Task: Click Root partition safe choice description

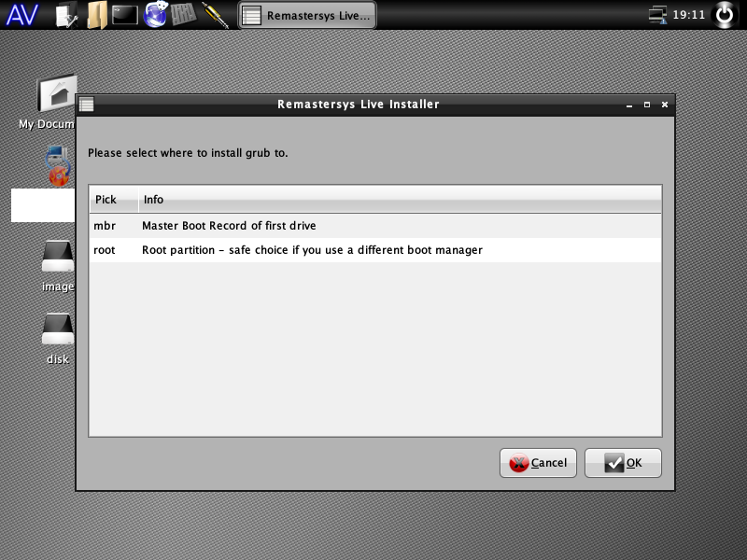Action: (312, 250)
